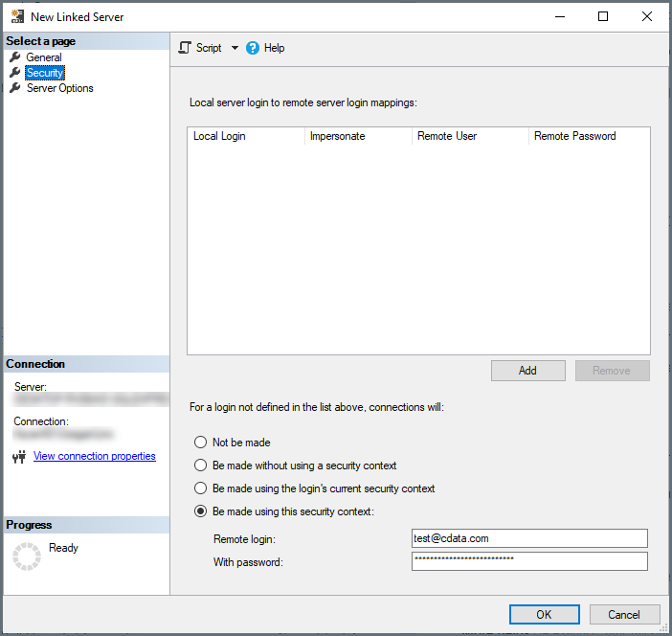Click into the Remote login field
This screenshot has width=672, height=636.
click(x=529, y=538)
